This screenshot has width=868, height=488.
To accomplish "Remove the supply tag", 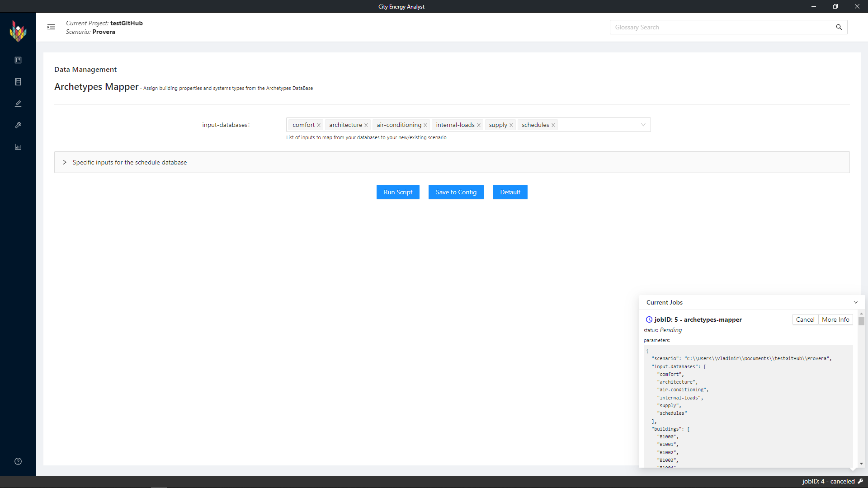I will pyautogui.click(x=511, y=125).
